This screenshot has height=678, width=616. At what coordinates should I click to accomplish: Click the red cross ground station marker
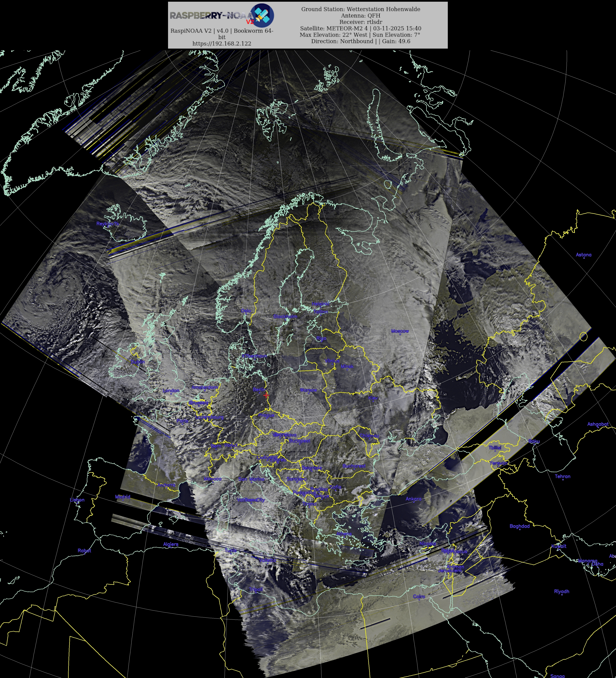(x=266, y=395)
